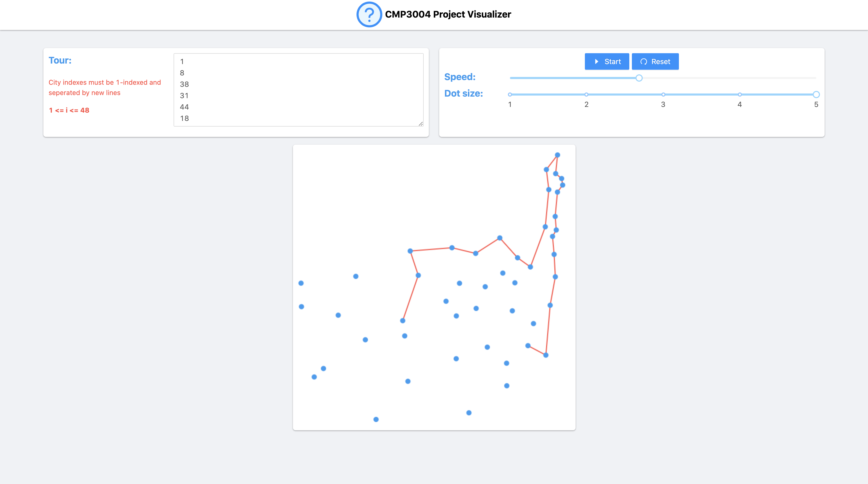The height and width of the screenshot is (484, 868).
Task: Click the 'City indexes must be 1-indexed' note
Action: 104,88
